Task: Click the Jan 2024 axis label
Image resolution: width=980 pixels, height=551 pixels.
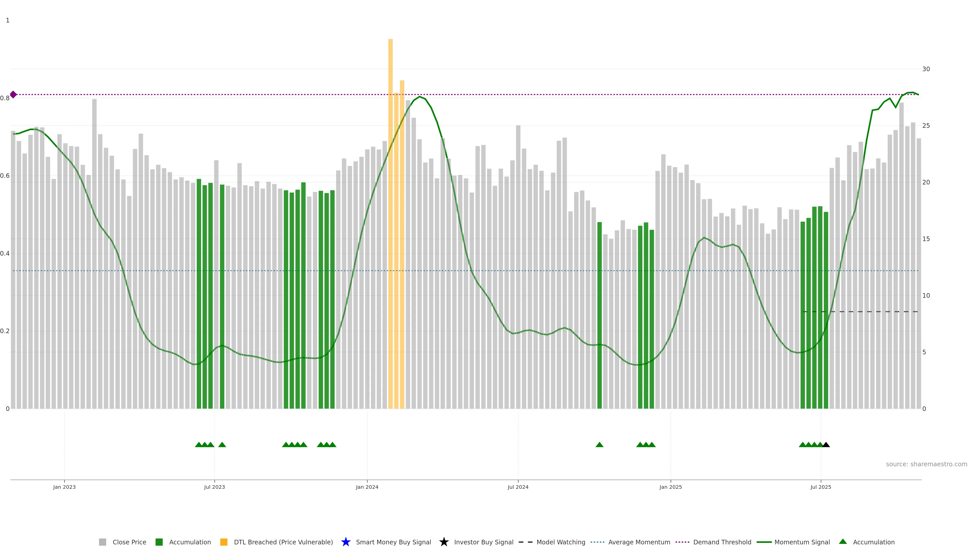Action: pyautogui.click(x=367, y=487)
